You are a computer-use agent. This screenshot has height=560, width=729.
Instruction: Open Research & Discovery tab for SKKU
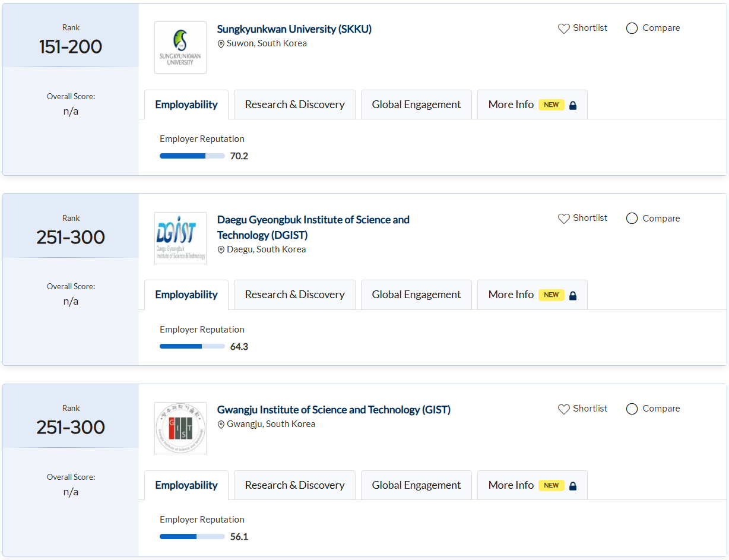tap(294, 105)
